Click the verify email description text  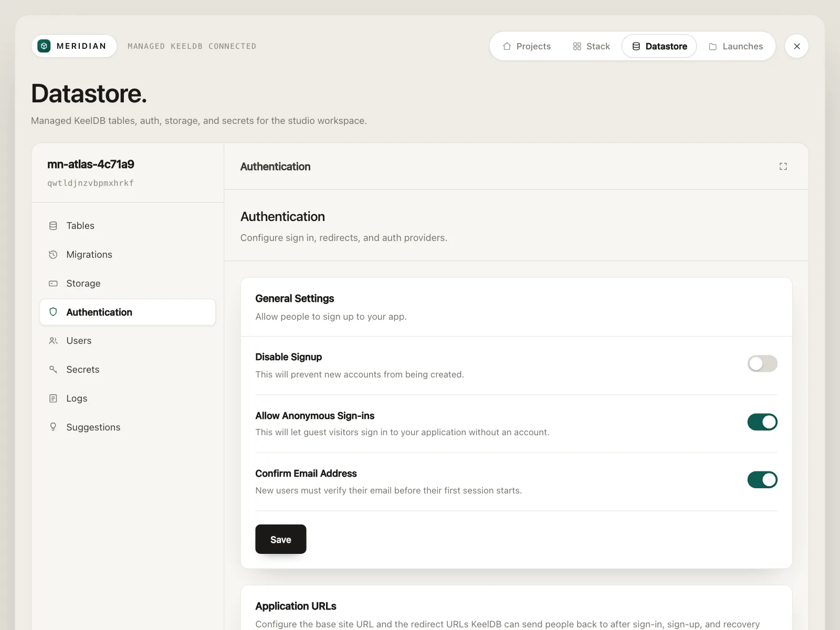[388, 490]
